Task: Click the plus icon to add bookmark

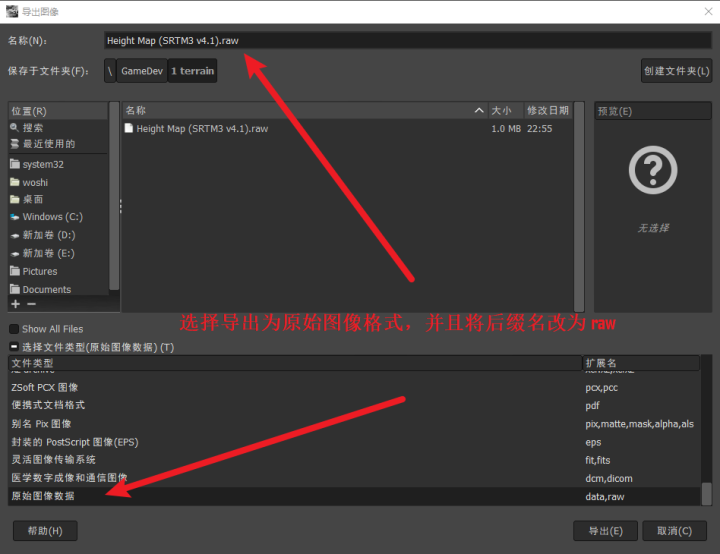Action: coord(16,304)
